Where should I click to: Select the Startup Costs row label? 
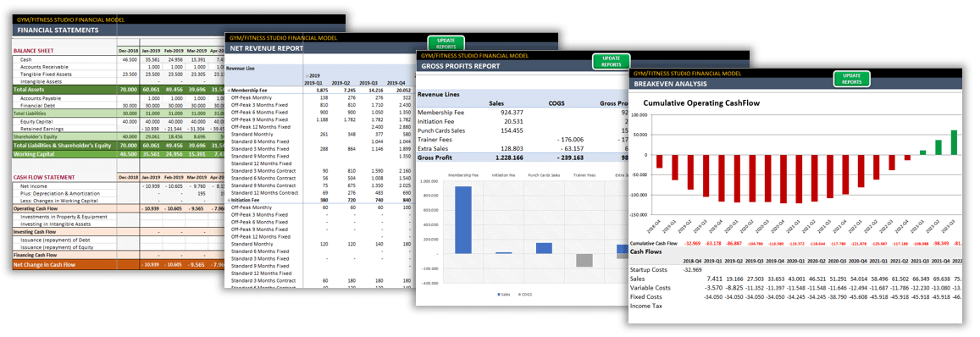click(x=648, y=269)
